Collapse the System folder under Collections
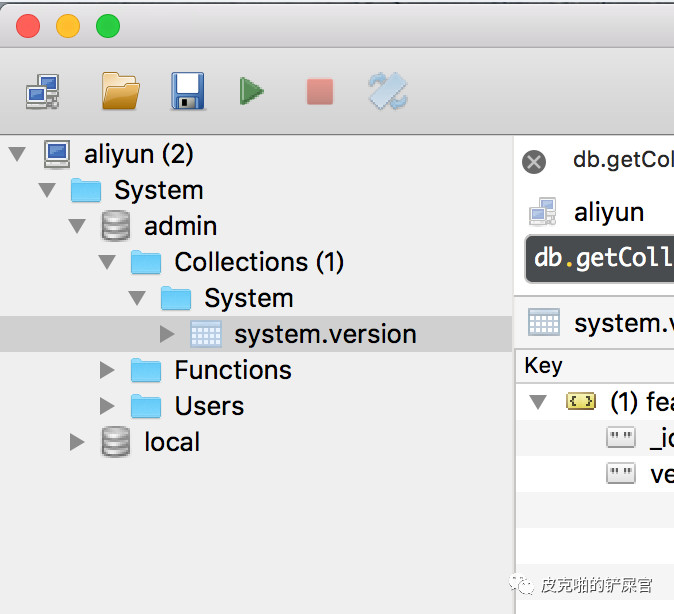The image size is (674, 614). coord(137,298)
